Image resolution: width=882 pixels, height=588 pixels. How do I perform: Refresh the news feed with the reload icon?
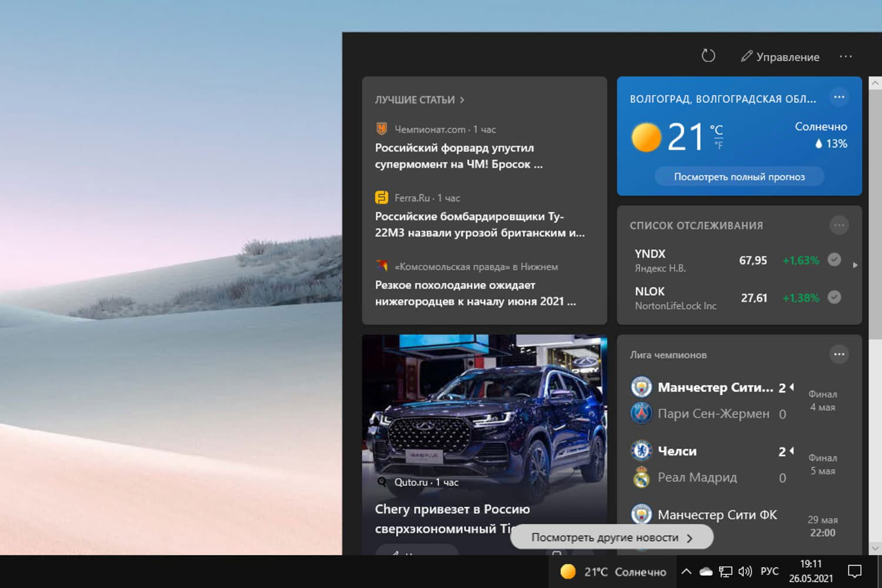[x=708, y=56]
